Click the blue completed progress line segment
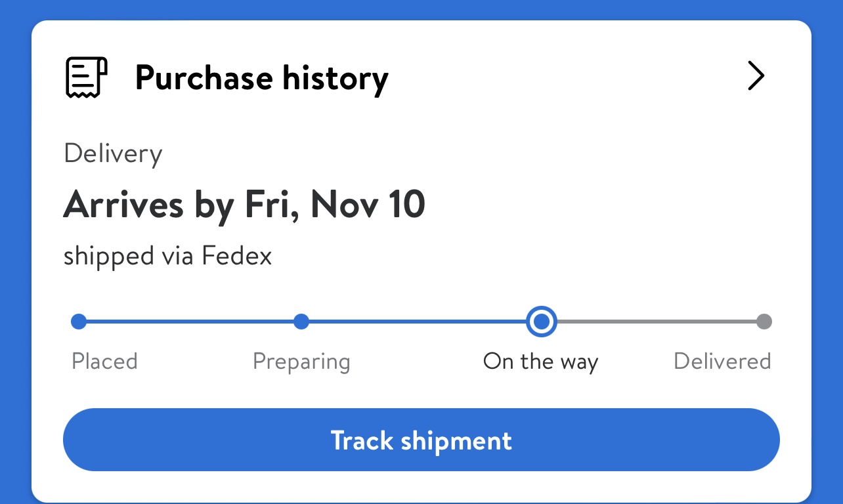Image resolution: width=843 pixels, height=504 pixels. (x=420, y=322)
